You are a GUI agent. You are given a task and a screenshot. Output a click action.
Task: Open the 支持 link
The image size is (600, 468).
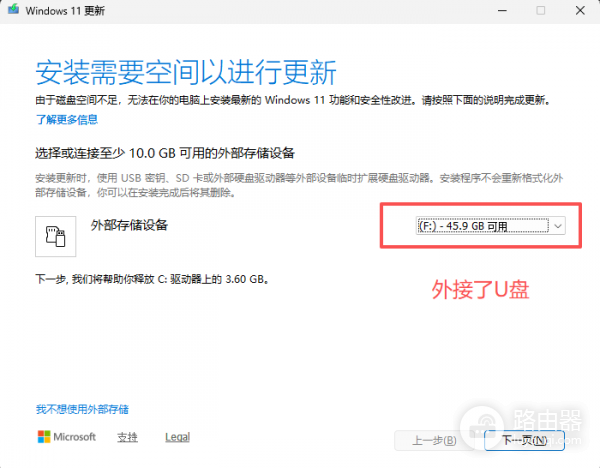click(127, 437)
